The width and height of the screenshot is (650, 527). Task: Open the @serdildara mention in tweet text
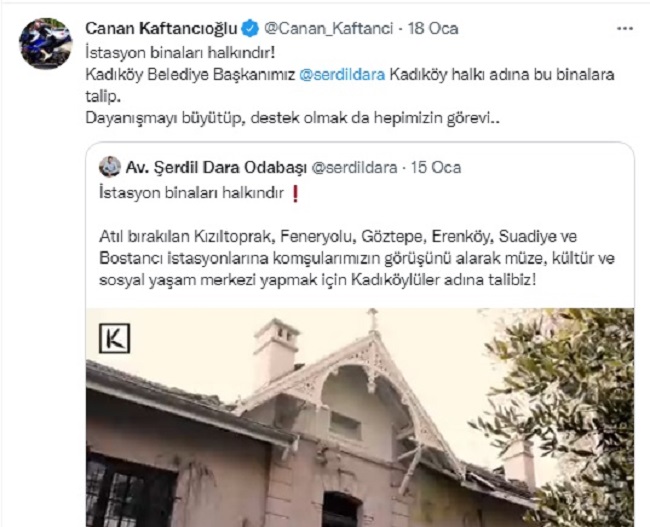click(x=342, y=75)
